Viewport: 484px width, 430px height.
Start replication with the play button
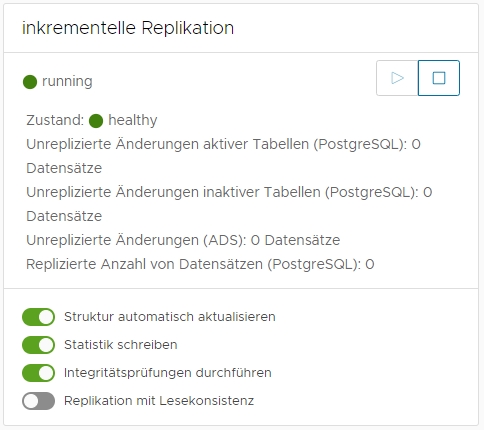tap(397, 78)
